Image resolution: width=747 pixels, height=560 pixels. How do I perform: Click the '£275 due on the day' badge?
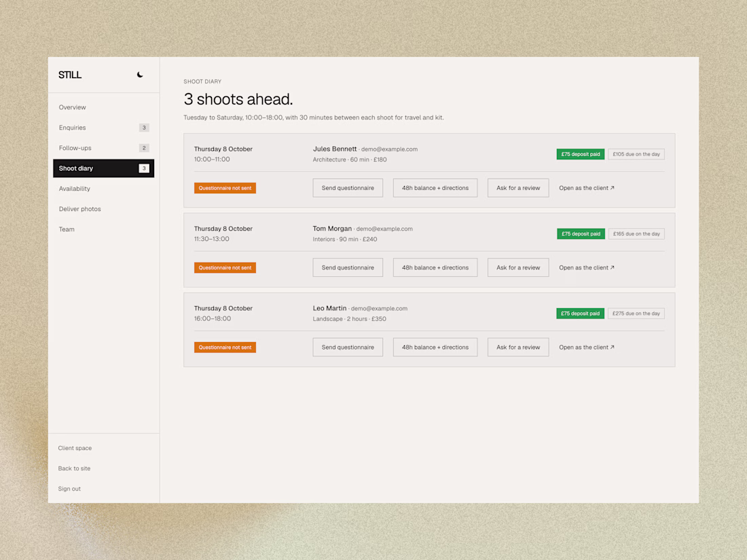pyautogui.click(x=636, y=314)
